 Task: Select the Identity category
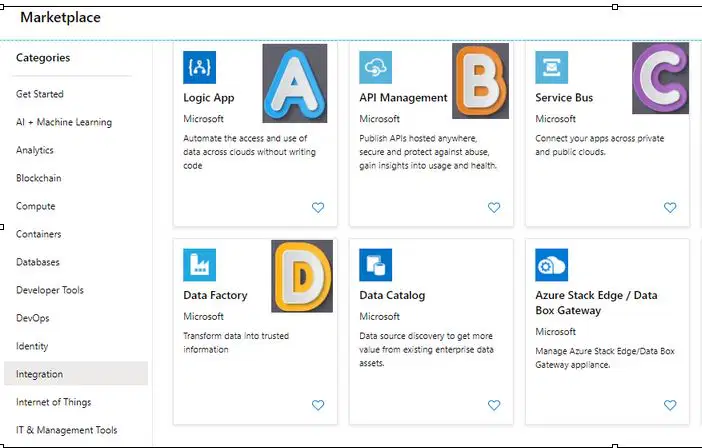[32, 346]
